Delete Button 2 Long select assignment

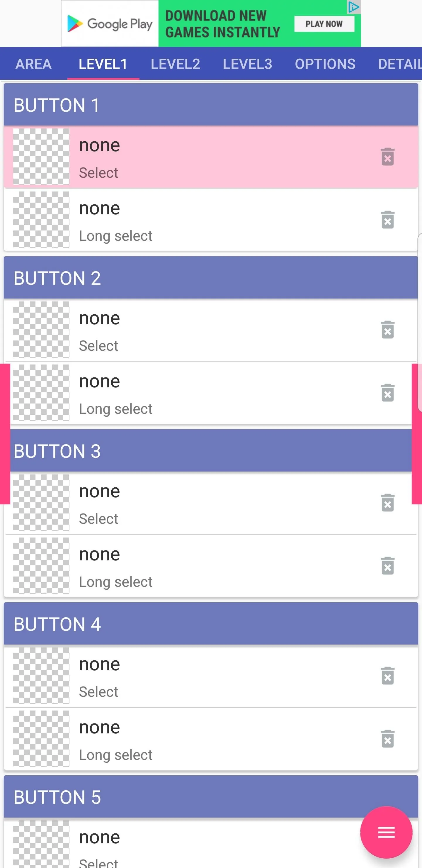387,393
